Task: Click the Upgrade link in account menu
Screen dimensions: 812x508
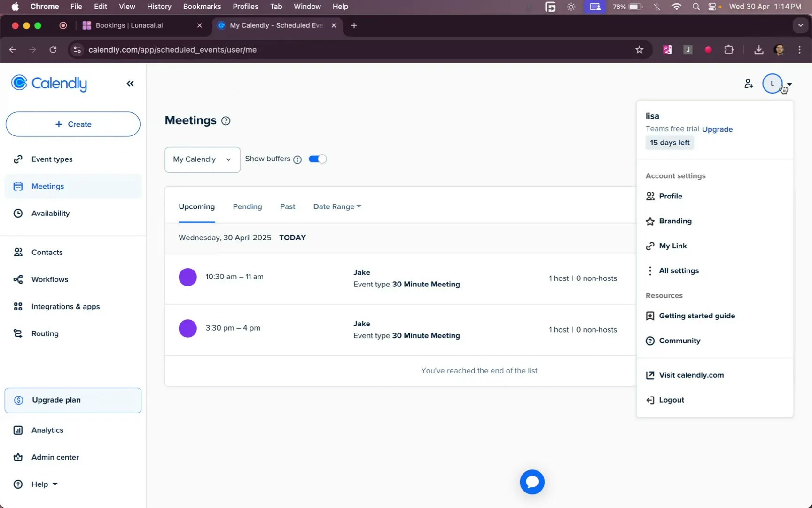Action: click(717, 129)
